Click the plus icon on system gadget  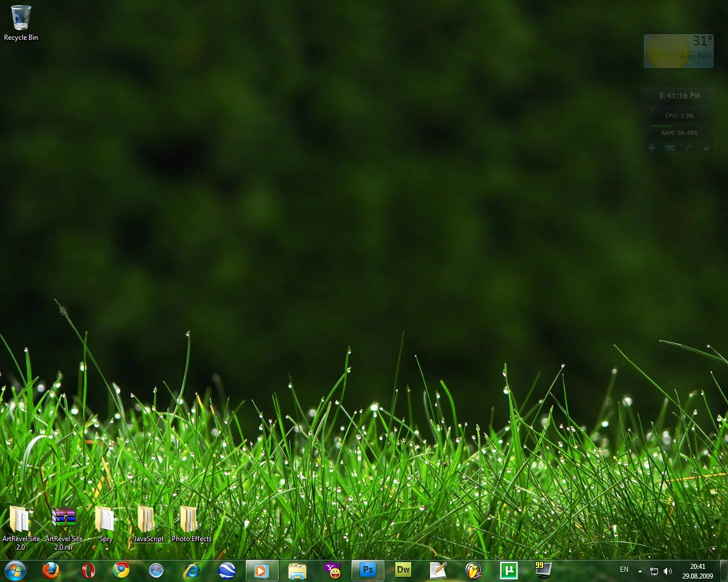652,148
